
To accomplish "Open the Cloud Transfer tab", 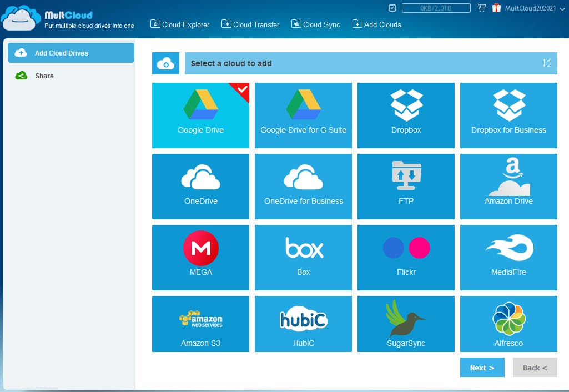I will 250,24.
